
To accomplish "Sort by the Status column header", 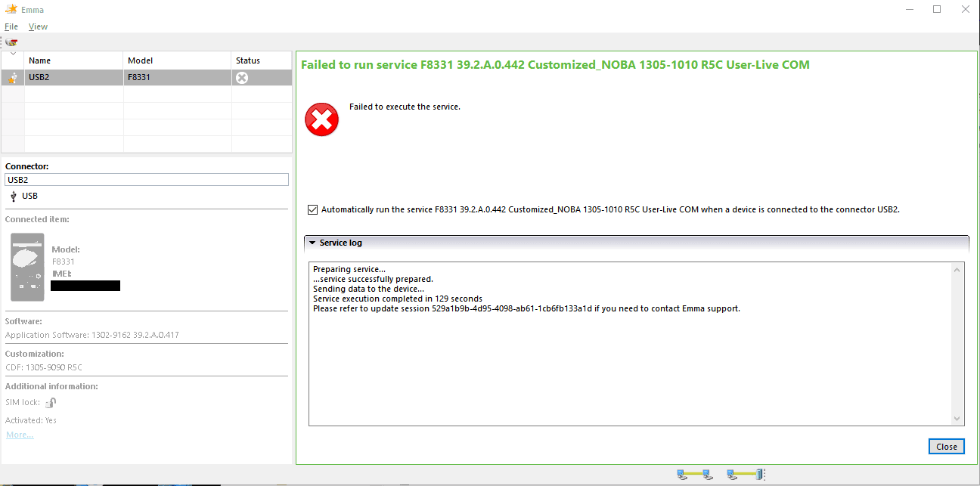I will [x=262, y=60].
